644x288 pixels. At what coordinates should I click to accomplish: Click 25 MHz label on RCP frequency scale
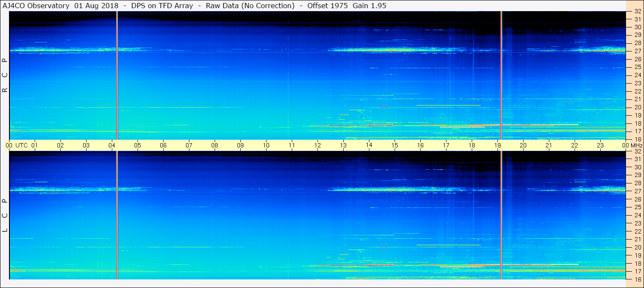tap(637, 67)
